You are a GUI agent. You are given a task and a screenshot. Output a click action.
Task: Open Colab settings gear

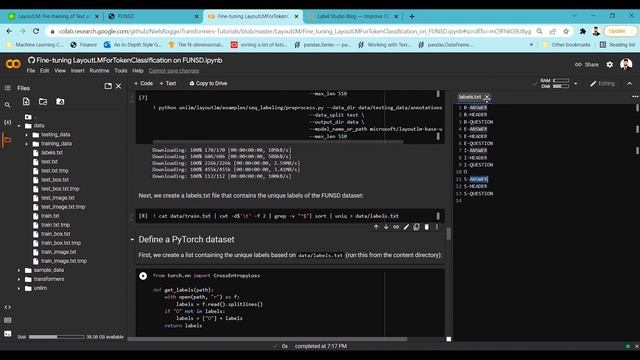(x=609, y=64)
